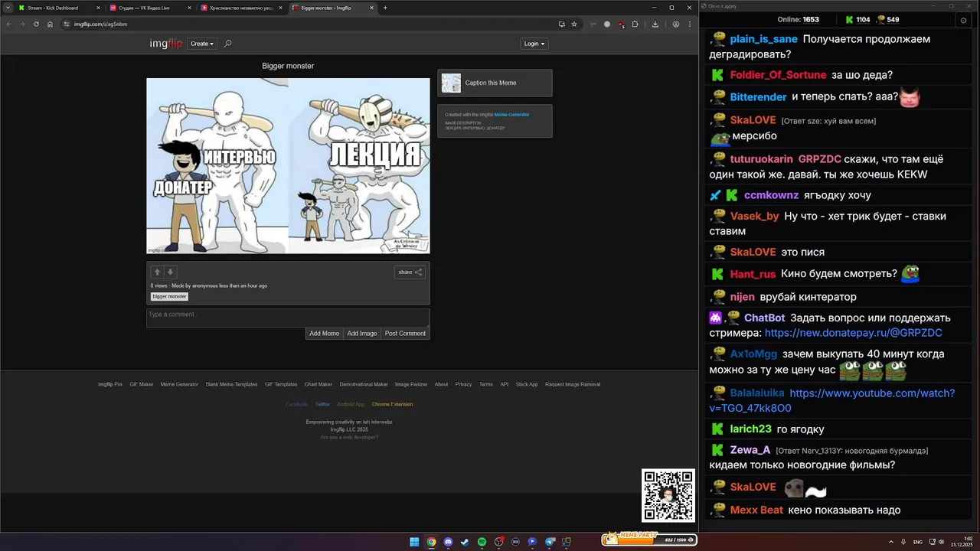Click ENG language indicator in tray
980x551 pixels.
(x=918, y=542)
